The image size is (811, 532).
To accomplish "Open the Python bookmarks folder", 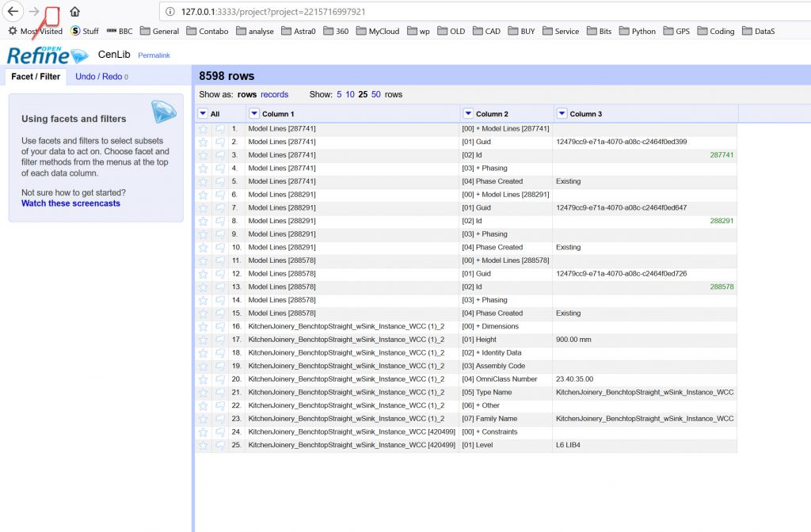I will click(x=637, y=32).
